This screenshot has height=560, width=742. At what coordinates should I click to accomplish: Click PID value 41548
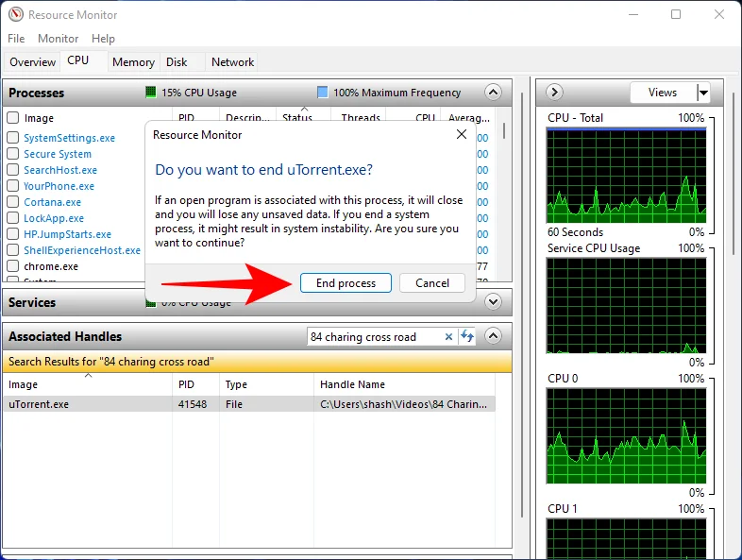click(193, 404)
